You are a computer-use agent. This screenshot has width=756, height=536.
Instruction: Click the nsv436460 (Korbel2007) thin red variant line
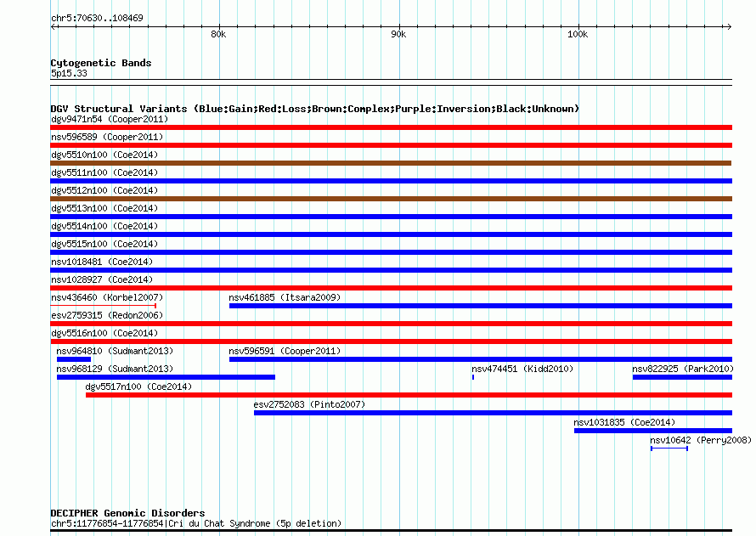click(103, 306)
